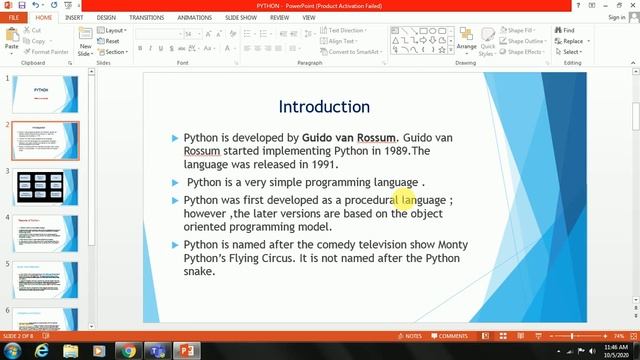Viewport: 640px width, 360px height.
Task: Select the triangle shape in shapes gallery
Action: (x=395, y=40)
